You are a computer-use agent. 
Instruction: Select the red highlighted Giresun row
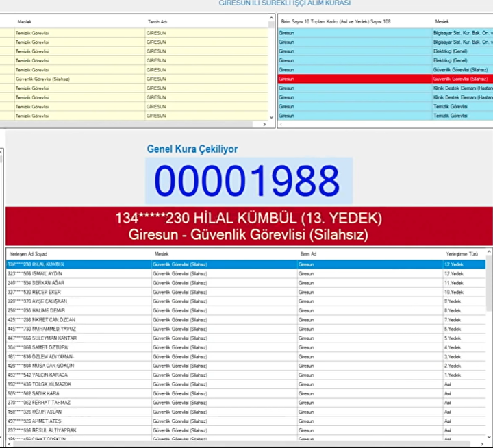(x=385, y=79)
